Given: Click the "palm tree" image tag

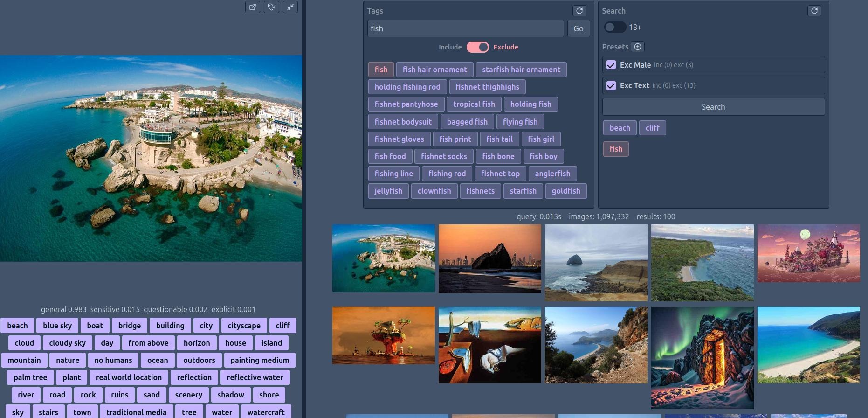Looking at the screenshot, I should pos(30,377).
